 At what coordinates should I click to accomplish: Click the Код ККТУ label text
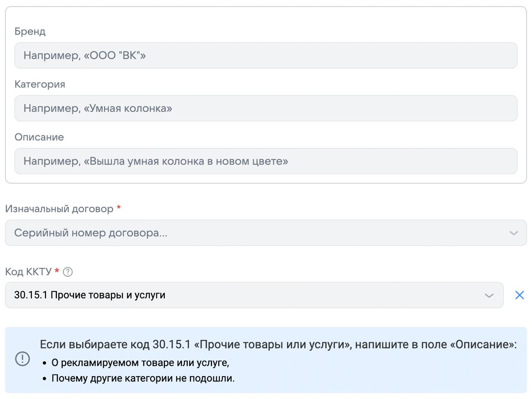[28, 272]
